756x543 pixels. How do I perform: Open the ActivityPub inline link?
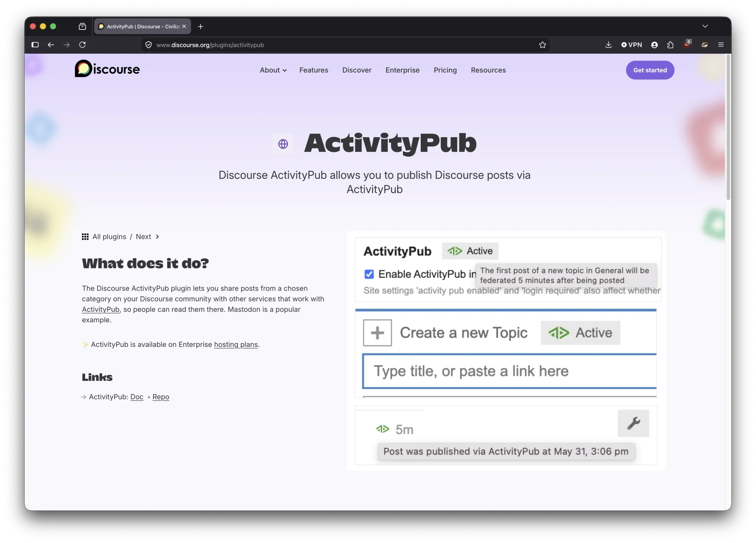(x=101, y=309)
